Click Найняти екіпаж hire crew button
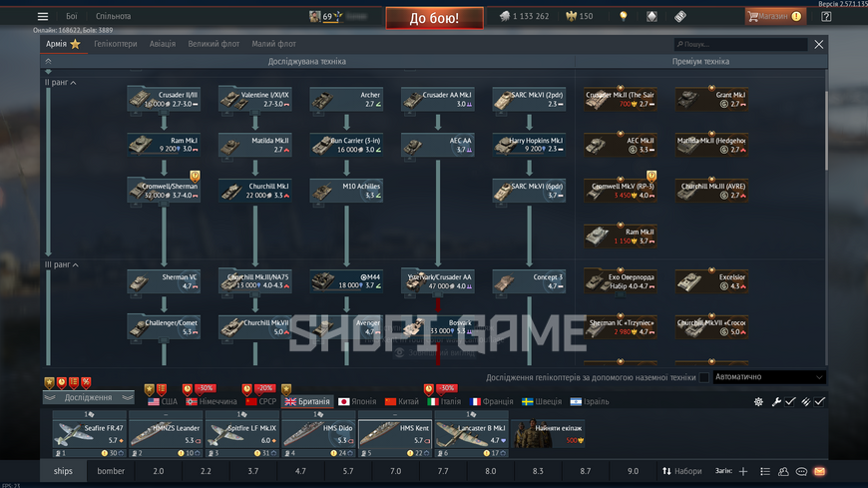868x488 pixels. (x=549, y=434)
